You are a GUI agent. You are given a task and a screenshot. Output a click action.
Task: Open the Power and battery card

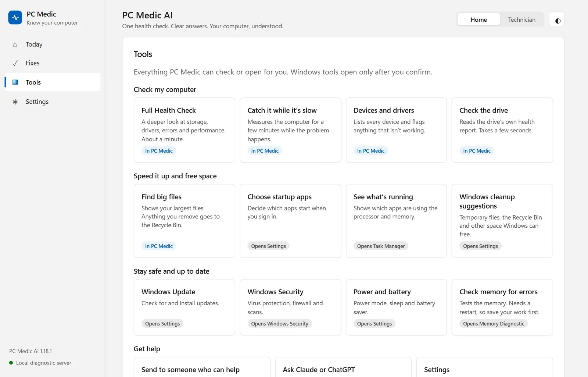pos(396,307)
